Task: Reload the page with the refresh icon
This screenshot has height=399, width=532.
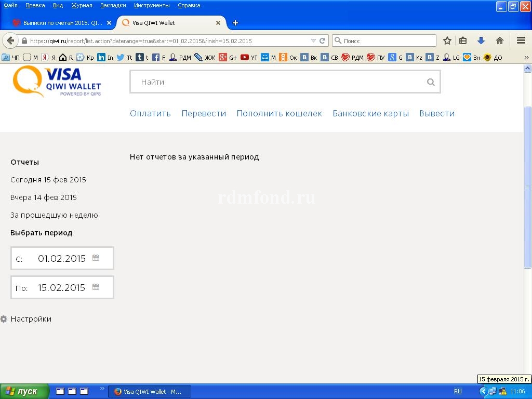Action: pyautogui.click(x=322, y=41)
